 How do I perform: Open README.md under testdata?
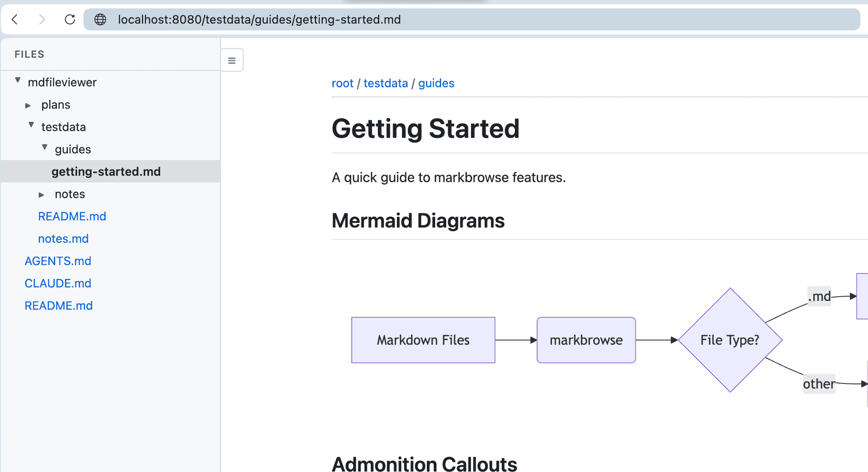pos(72,216)
